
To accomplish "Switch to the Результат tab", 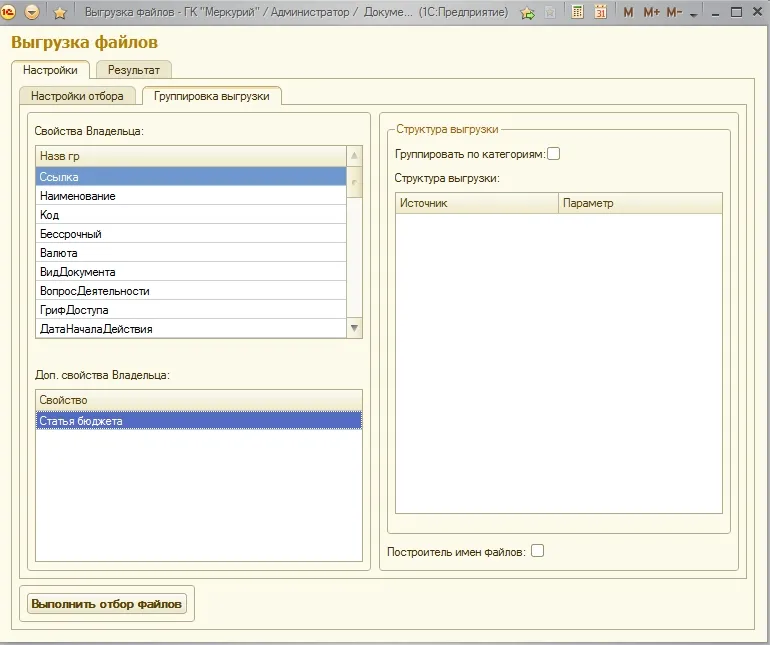I will (x=134, y=70).
